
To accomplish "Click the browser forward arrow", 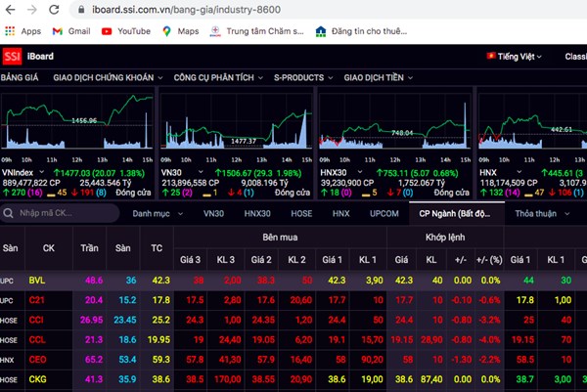I will click(33, 9).
